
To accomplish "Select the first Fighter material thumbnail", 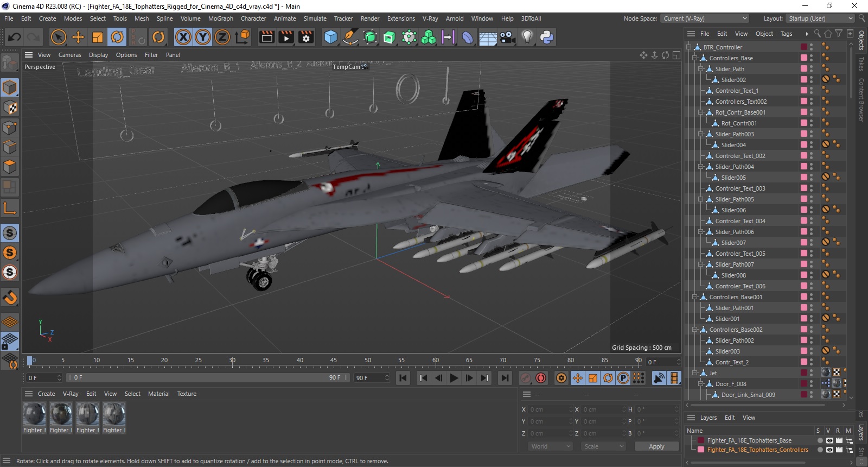I will (x=34, y=415).
